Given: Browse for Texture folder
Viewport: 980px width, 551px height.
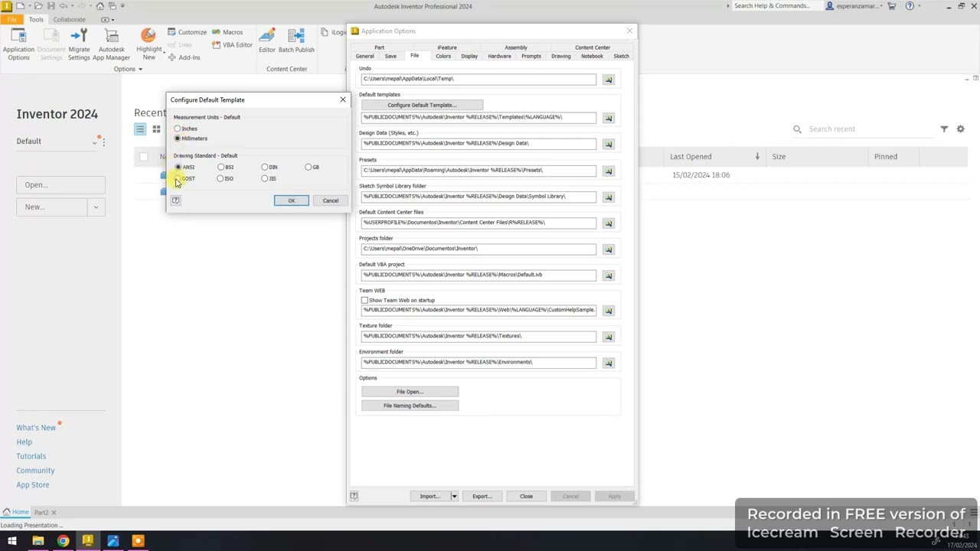Looking at the screenshot, I should click(608, 336).
